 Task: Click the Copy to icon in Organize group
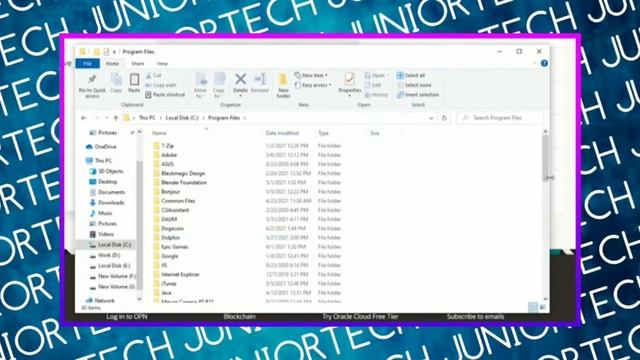(x=219, y=79)
